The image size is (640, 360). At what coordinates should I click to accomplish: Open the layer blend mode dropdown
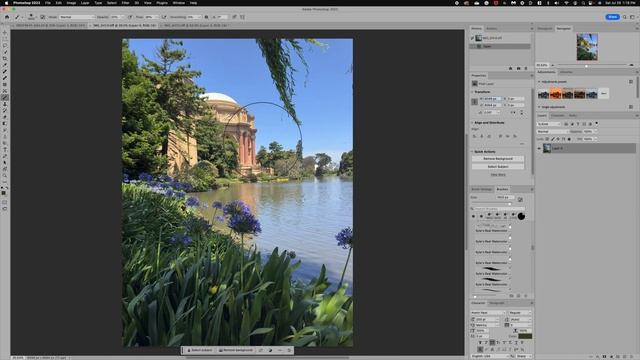pyautogui.click(x=552, y=132)
